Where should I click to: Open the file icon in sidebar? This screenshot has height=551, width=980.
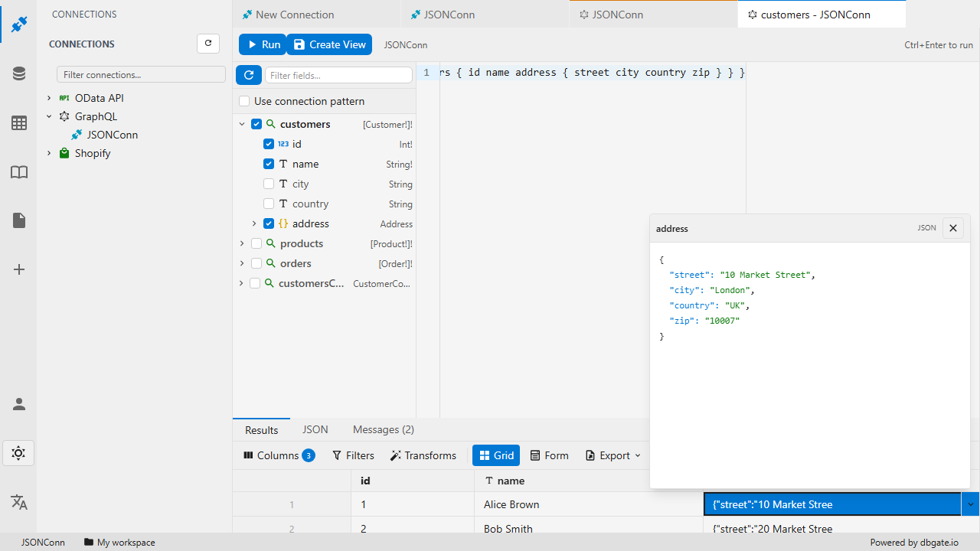pyautogui.click(x=19, y=220)
